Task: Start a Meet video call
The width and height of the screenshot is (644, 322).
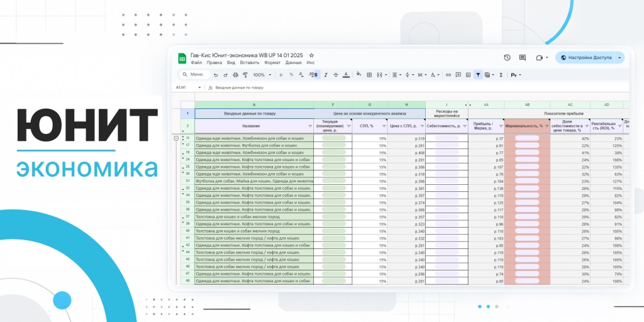Action: 539,58
